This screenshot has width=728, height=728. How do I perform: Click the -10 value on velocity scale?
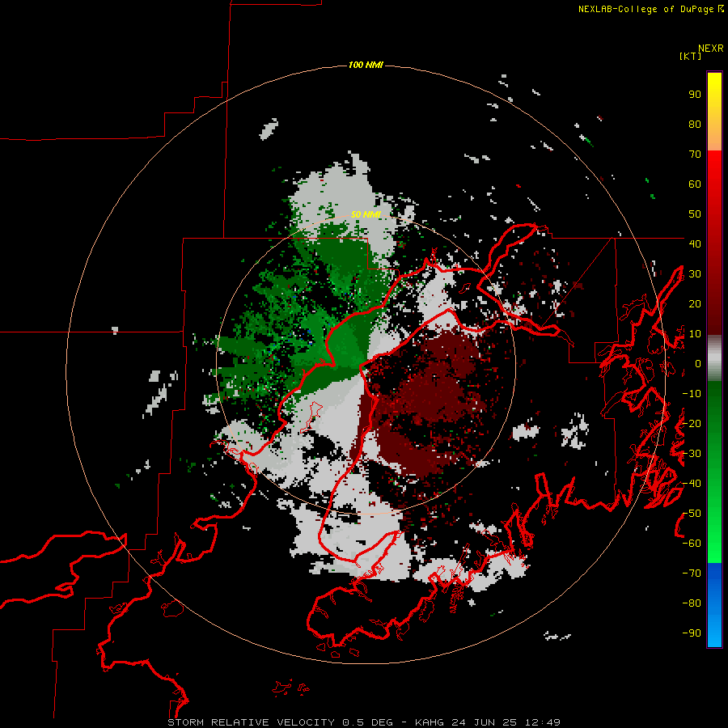(x=692, y=394)
